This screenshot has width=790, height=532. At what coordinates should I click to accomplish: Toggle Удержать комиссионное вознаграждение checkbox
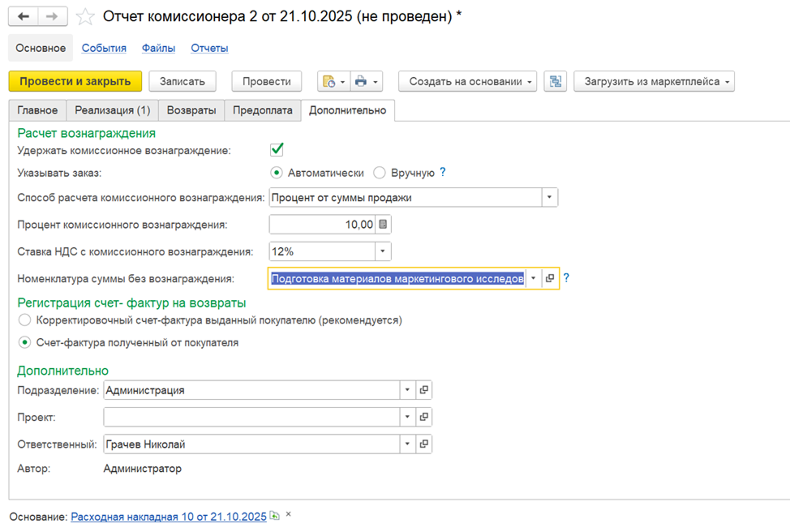tap(277, 149)
